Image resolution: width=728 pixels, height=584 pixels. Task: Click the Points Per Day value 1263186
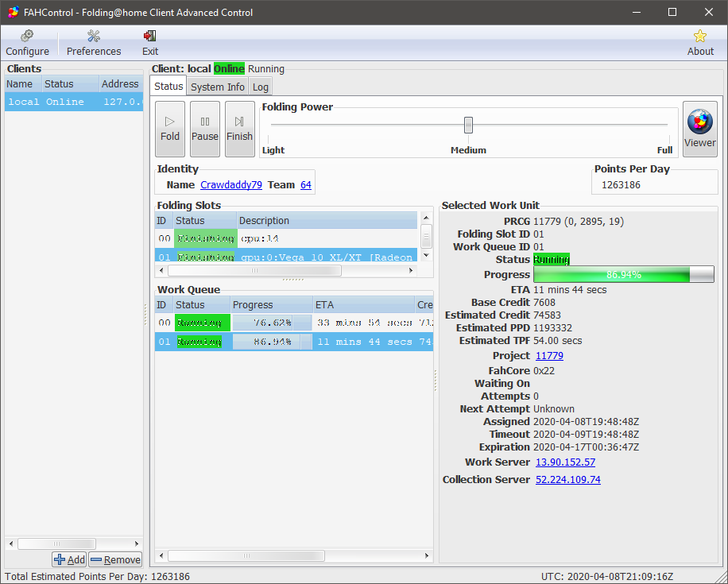point(621,185)
